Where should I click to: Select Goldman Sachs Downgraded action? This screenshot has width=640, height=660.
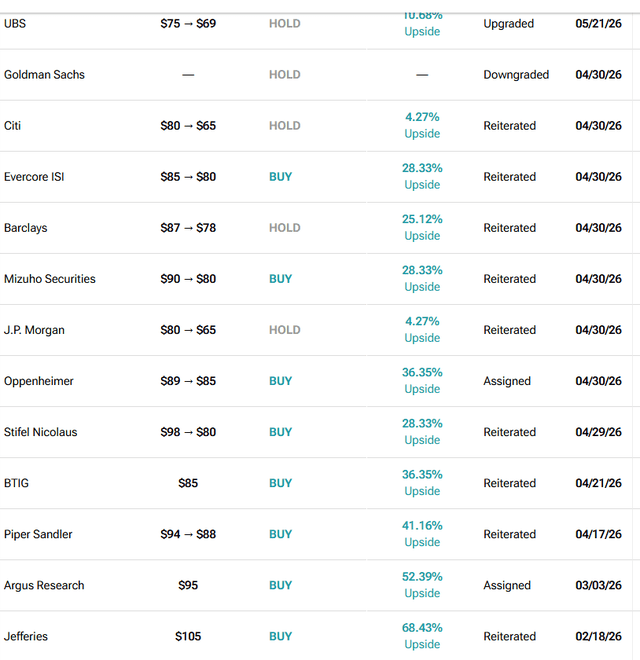516,75
